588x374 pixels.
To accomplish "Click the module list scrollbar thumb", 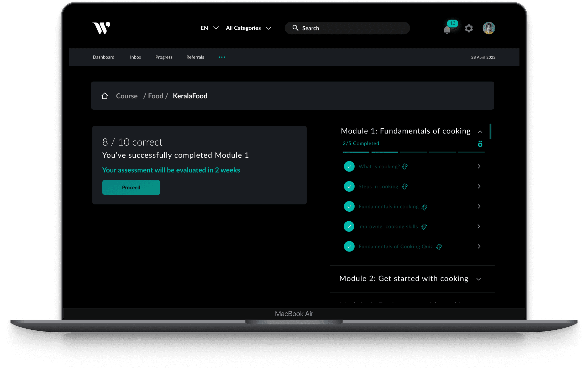I will [x=490, y=131].
